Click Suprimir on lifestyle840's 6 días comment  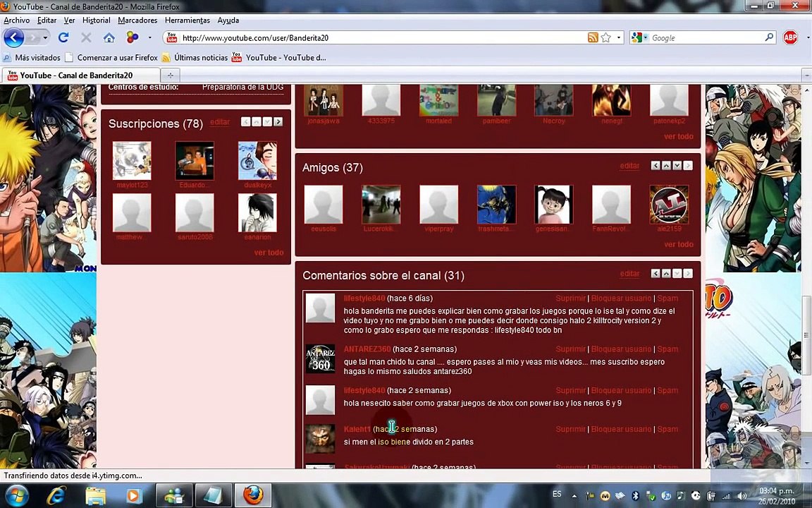click(x=570, y=298)
